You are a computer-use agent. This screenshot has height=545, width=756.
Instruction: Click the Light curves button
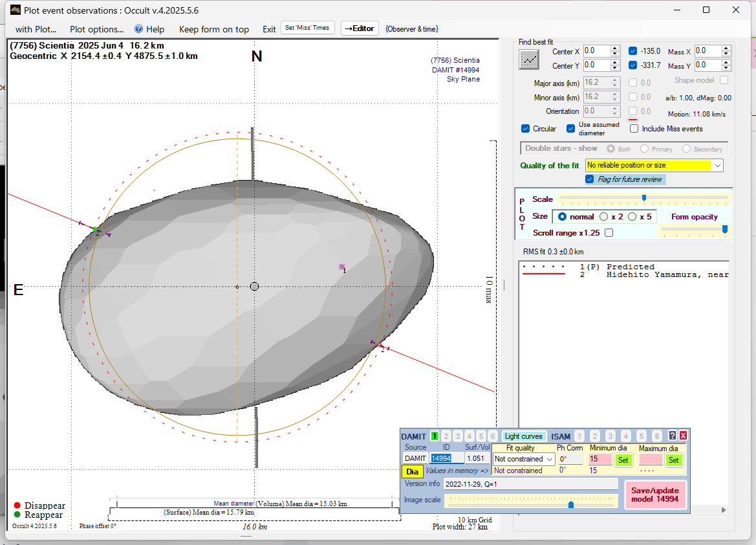(x=524, y=436)
